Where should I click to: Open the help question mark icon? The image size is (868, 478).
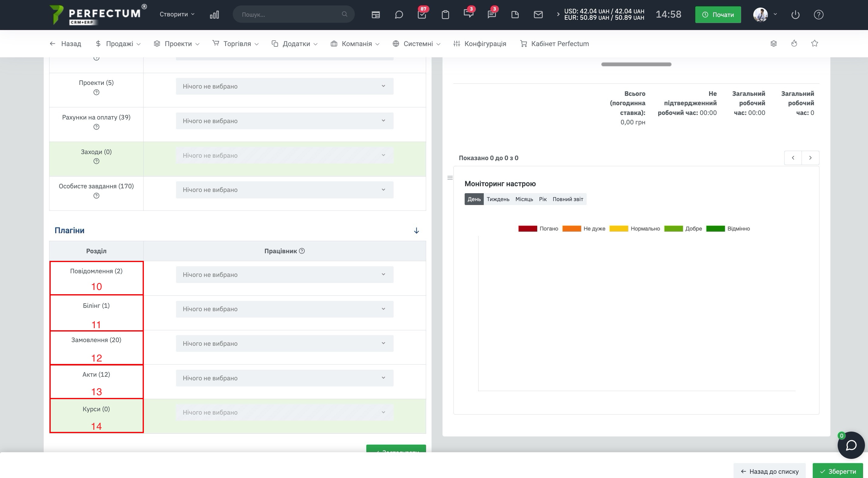pyautogui.click(x=819, y=15)
